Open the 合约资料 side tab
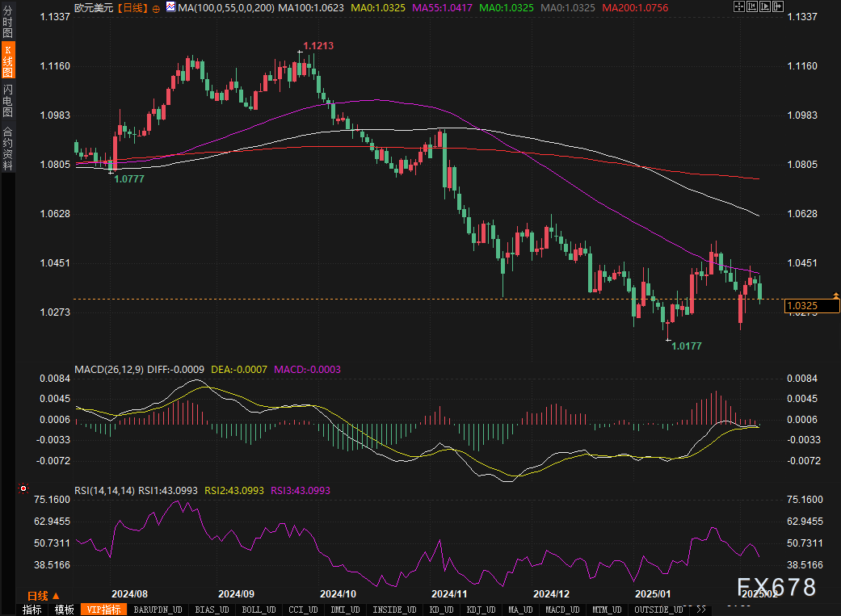The width and height of the screenshot is (841, 616). [7, 149]
